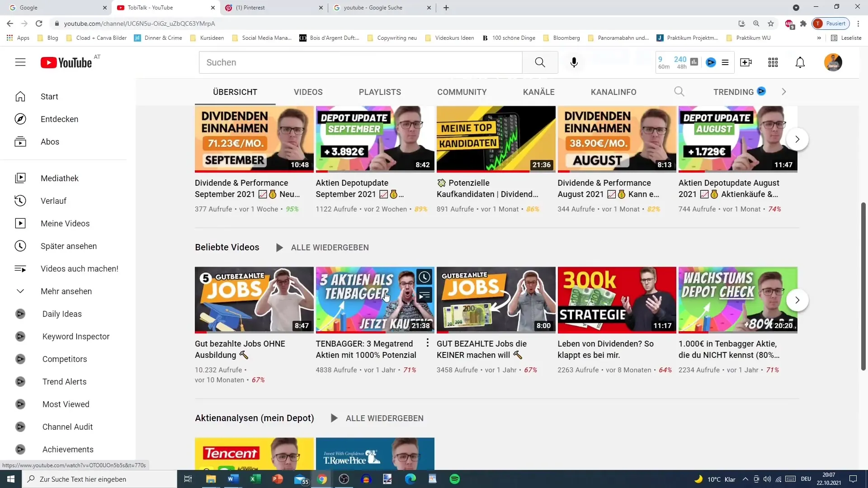Open the 300k Strategie thumbnail
The image size is (868, 488).
click(x=617, y=300)
